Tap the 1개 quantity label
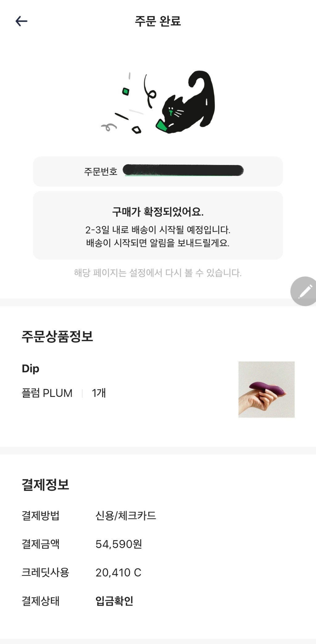Viewport: 316px width, 644px height. click(x=99, y=393)
